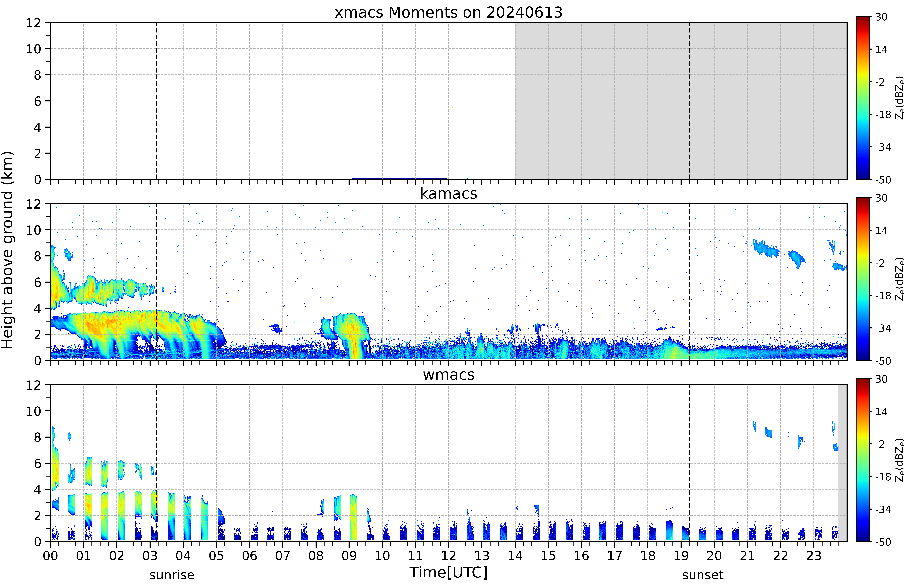Click the "-34" tick on the kamacs colorbar
Viewport: 911px width, 588px height.
click(883, 328)
